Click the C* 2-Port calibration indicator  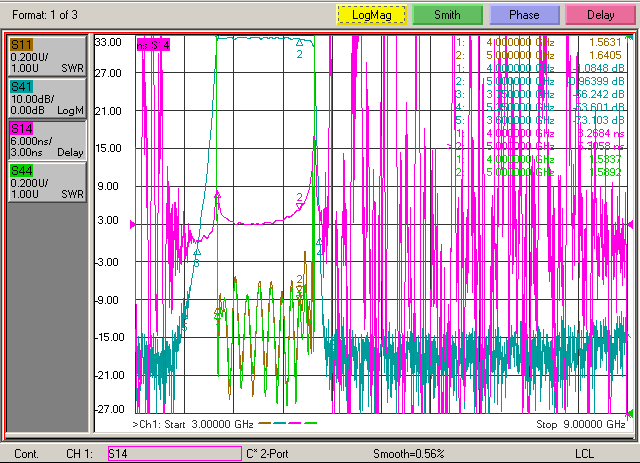[x=268, y=454]
